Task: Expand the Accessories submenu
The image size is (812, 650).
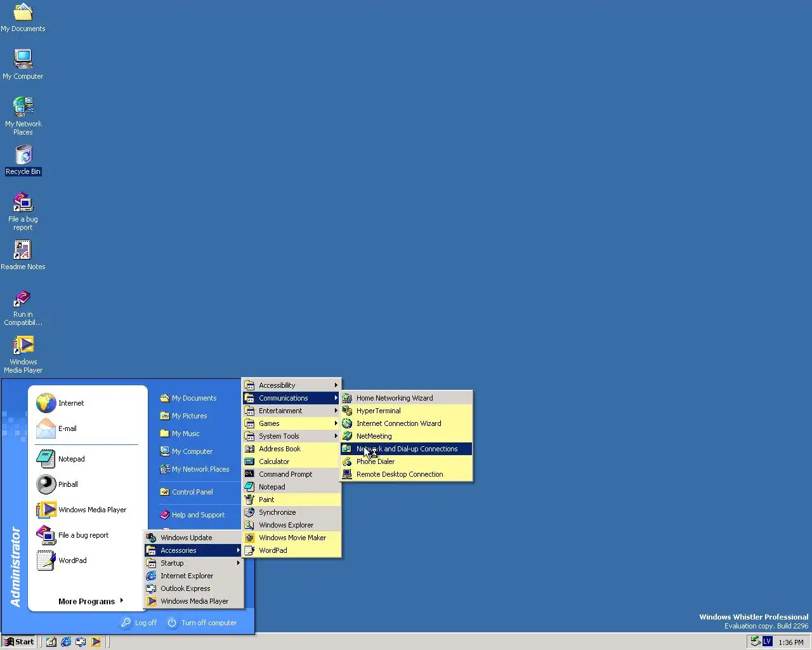Action: pos(193,550)
